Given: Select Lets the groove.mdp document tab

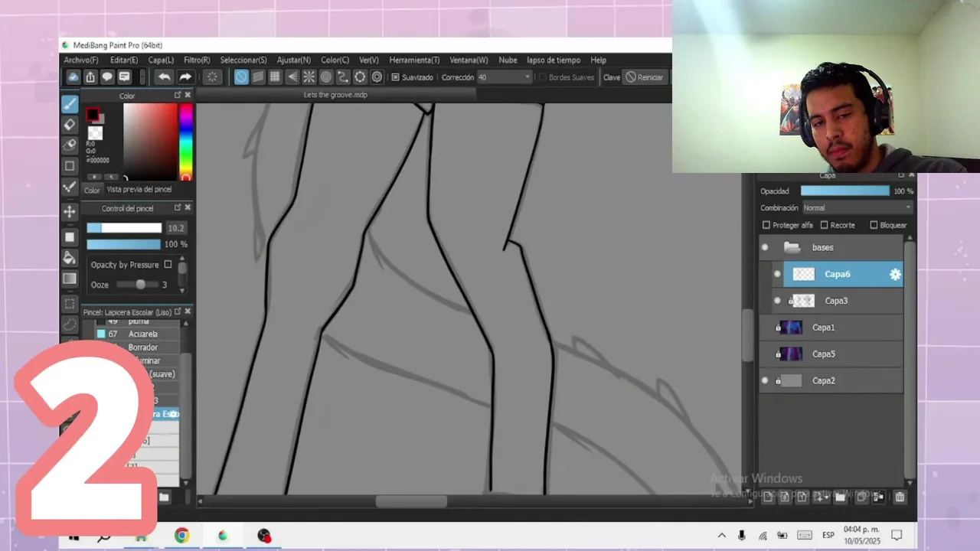Looking at the screenshot, I should click(335, 95).
